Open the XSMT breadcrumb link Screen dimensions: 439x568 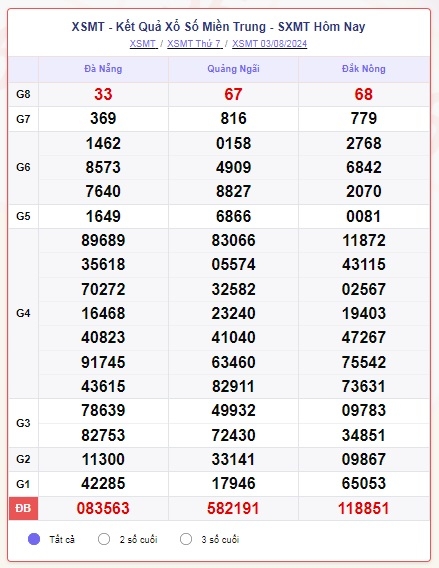(x=143, y=44)
